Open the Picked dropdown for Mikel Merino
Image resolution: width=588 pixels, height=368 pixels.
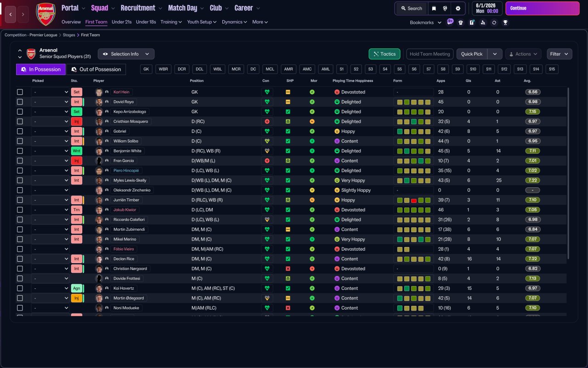pyautogui.click(x=50, y=239)
